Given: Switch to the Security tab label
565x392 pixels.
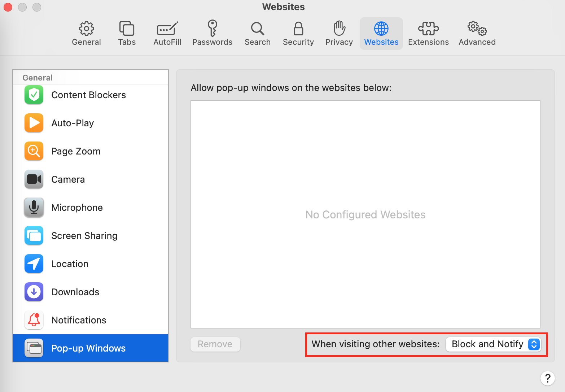Looking at the screenshot, I should pyautogui.click(x=298, y=42).
